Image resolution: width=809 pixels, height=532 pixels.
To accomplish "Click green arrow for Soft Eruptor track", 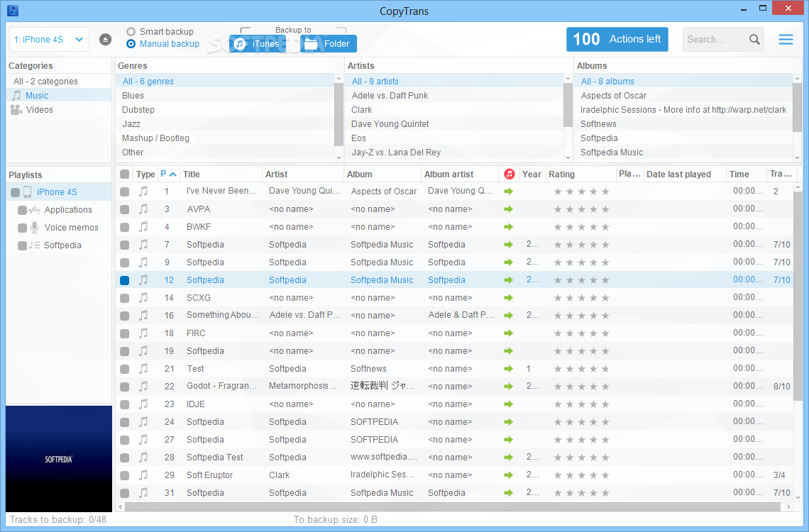I will [x=508, y=475].
